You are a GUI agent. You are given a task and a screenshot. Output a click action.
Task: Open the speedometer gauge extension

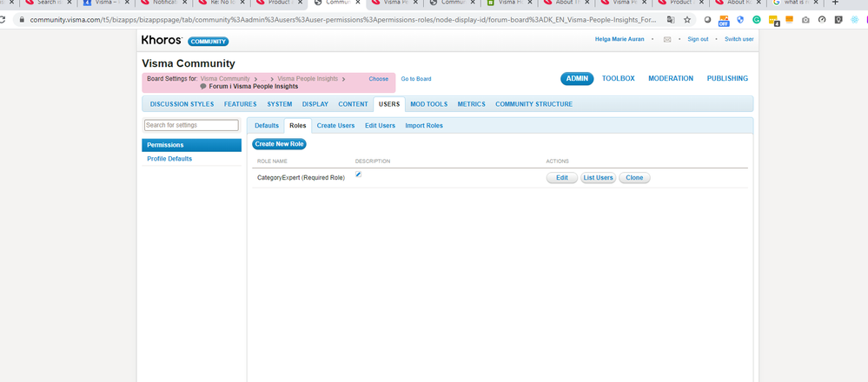point(822,20)
